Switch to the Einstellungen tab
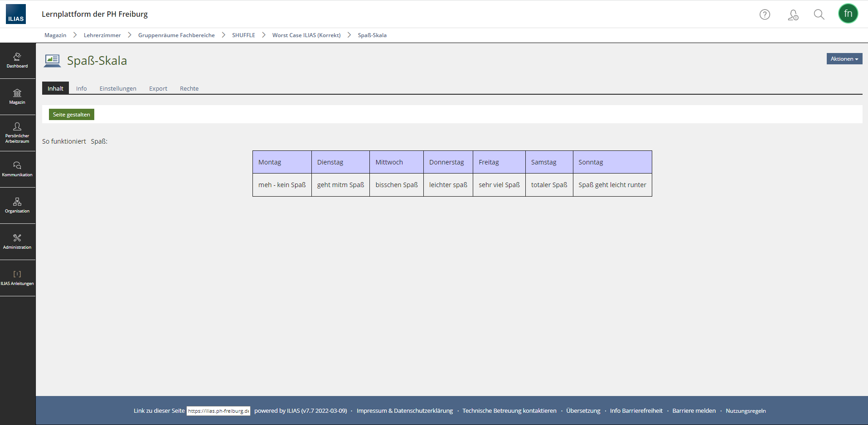This screenshot has width=868, height=425. pyautogui.click(x=118, y=88)
